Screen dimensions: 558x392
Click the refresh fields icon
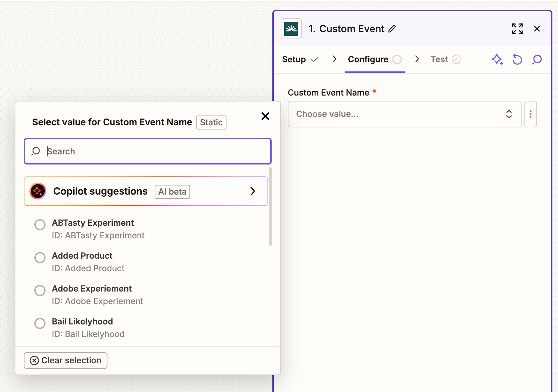(x=517, y=59)
